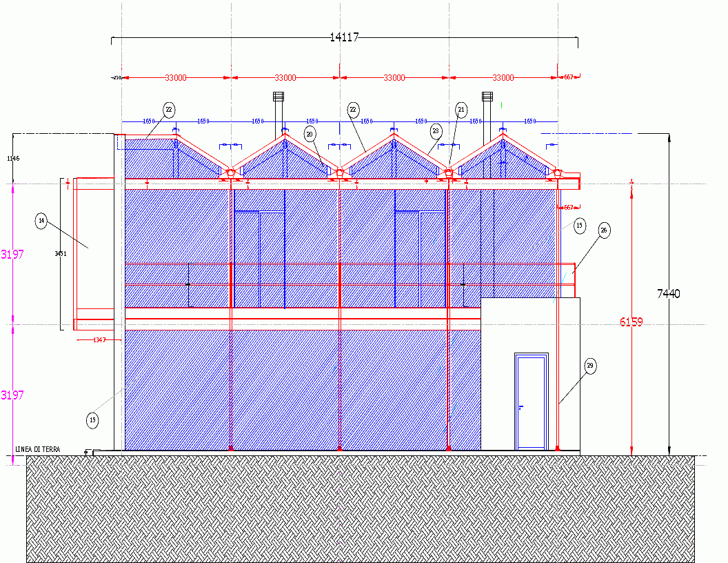The image size is (728, 563).
Task: Click the upper magenta 3197 dimension text
Action: (12, 254)
